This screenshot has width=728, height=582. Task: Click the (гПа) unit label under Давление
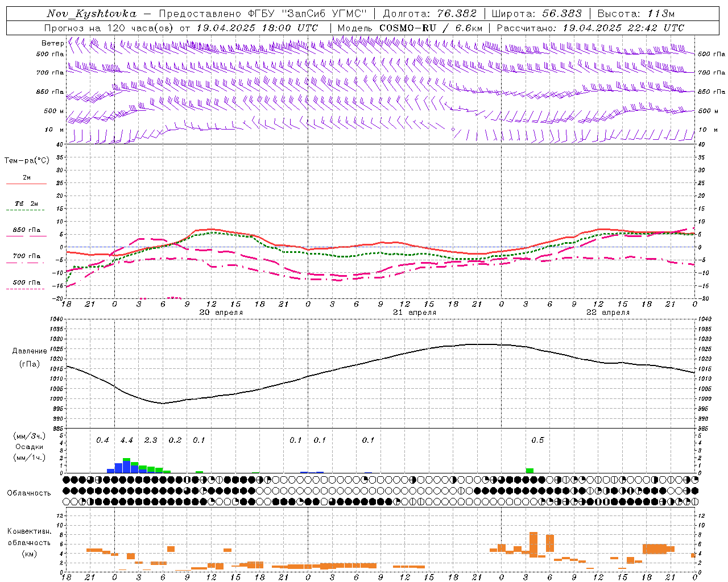coord(30,364)
